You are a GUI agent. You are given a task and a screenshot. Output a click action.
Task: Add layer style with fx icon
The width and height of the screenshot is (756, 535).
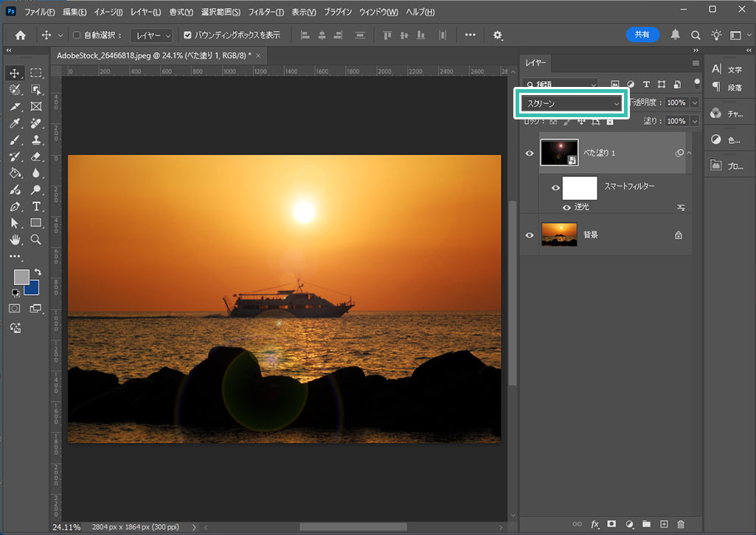[594, 524]
